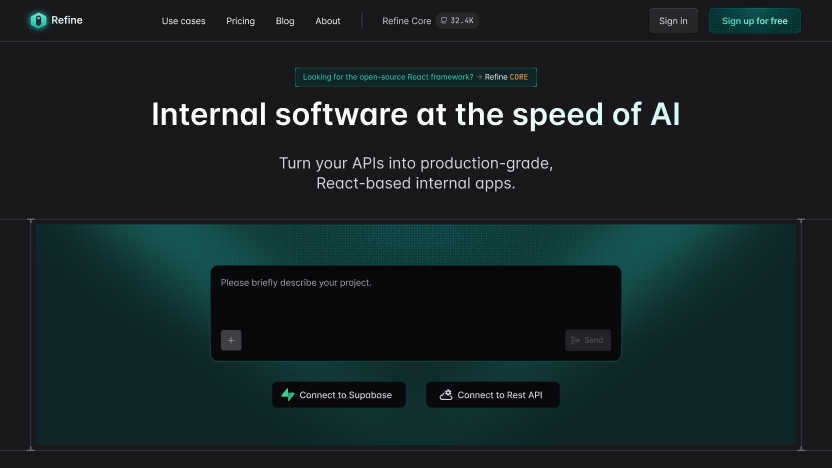Click the Refine CORE banner text

506,77
